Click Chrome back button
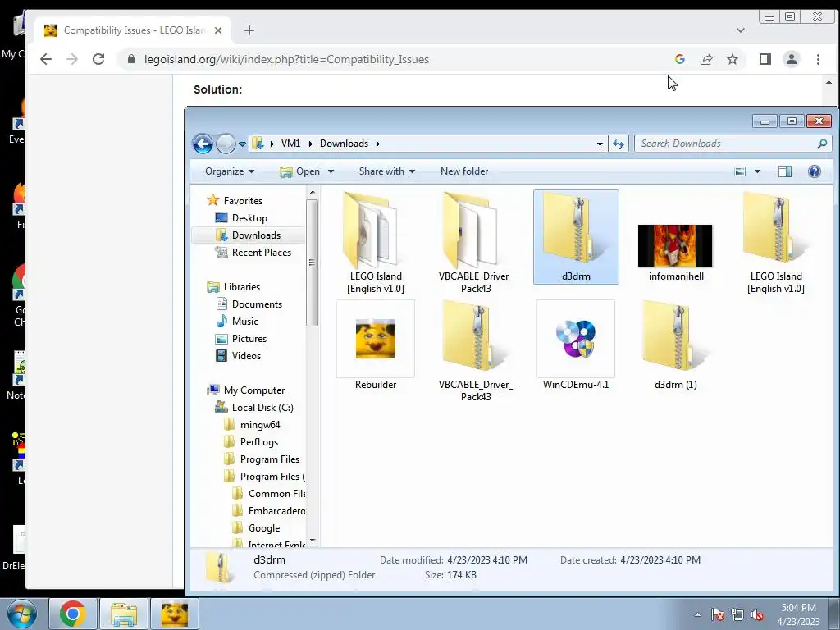This screenshot has height=630, width=840. (46, 59)
